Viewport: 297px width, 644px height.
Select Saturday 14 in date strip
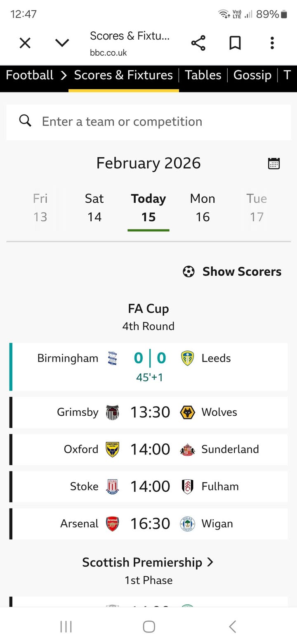(x=94, y=208)
